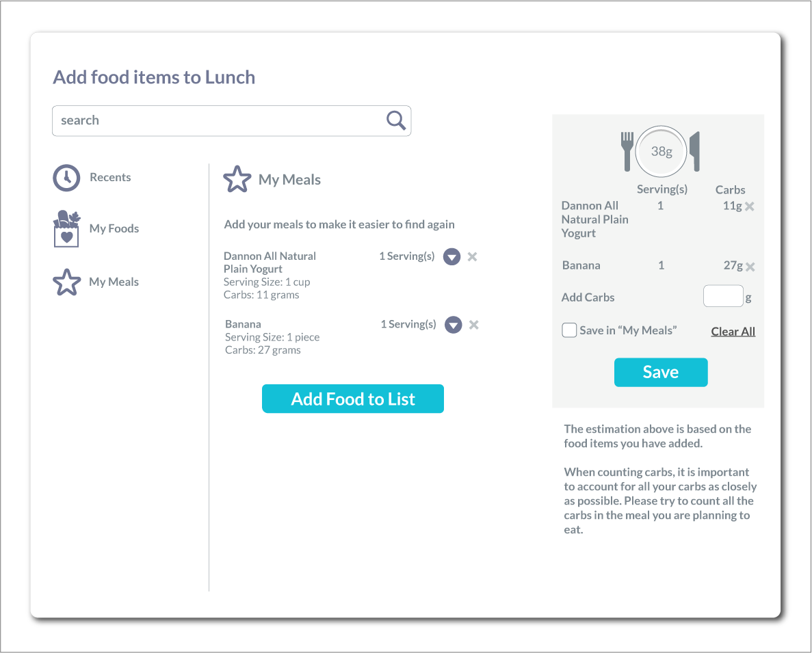This screenshot has height=653, width=812.
Task: Switch to My Foods section
Action: [114, 229]
